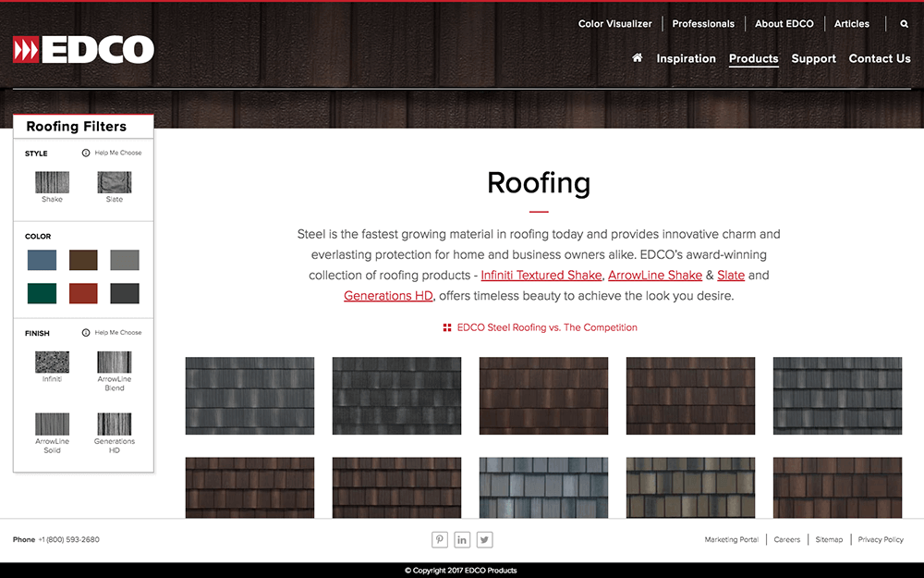Open first brown slate thumbnail, second row
The image size is (924, 578).
[249, 487]
